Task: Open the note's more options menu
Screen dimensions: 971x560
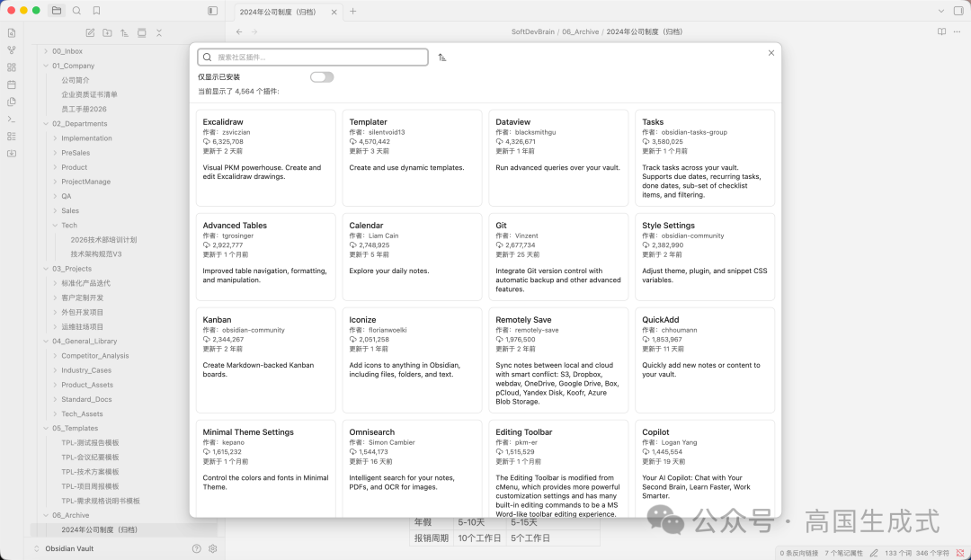Action: [958, 31]
